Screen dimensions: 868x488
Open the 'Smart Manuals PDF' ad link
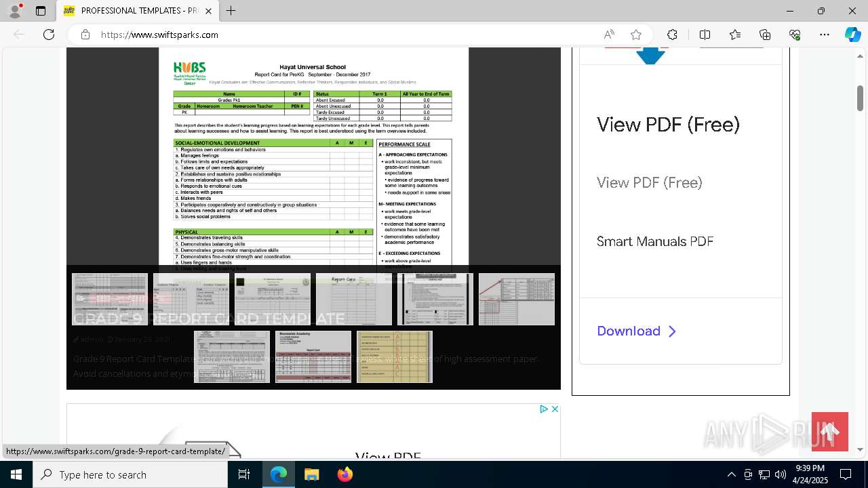pyautogui.click(x=654, y=241)
